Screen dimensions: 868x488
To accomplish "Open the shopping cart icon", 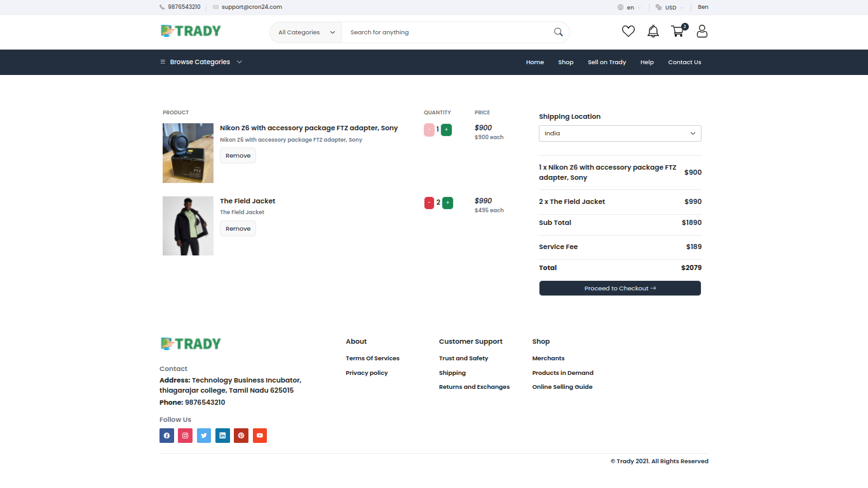I will point(677,30).
